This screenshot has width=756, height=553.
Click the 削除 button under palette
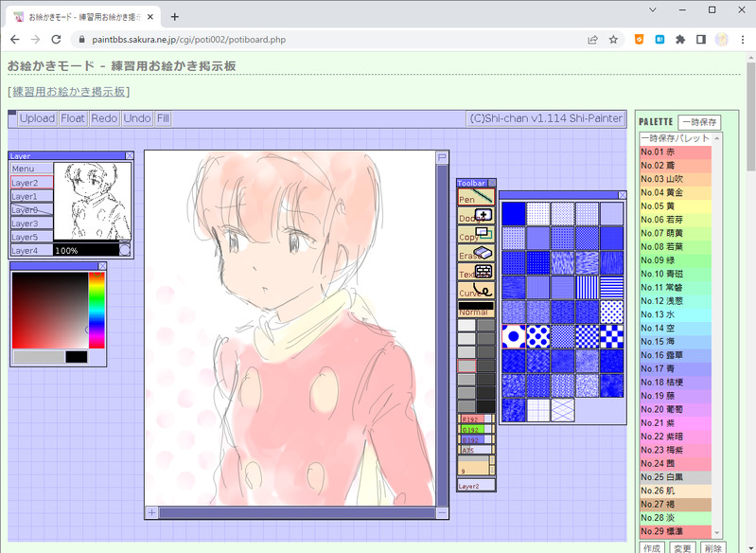[712, 547]
